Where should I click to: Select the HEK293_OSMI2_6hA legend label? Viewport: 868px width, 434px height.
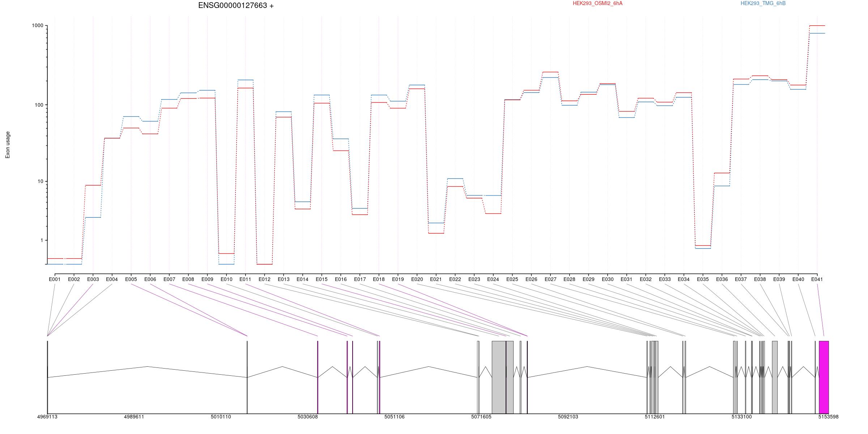597,3
